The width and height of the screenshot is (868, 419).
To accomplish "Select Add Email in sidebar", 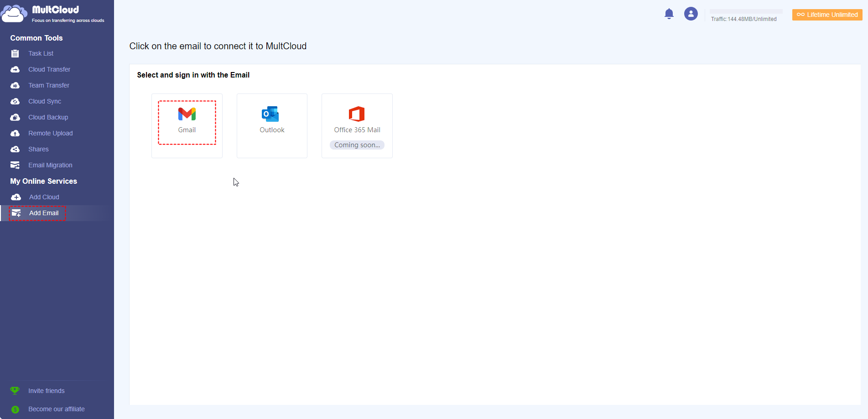I will click(x=44, y=213).
